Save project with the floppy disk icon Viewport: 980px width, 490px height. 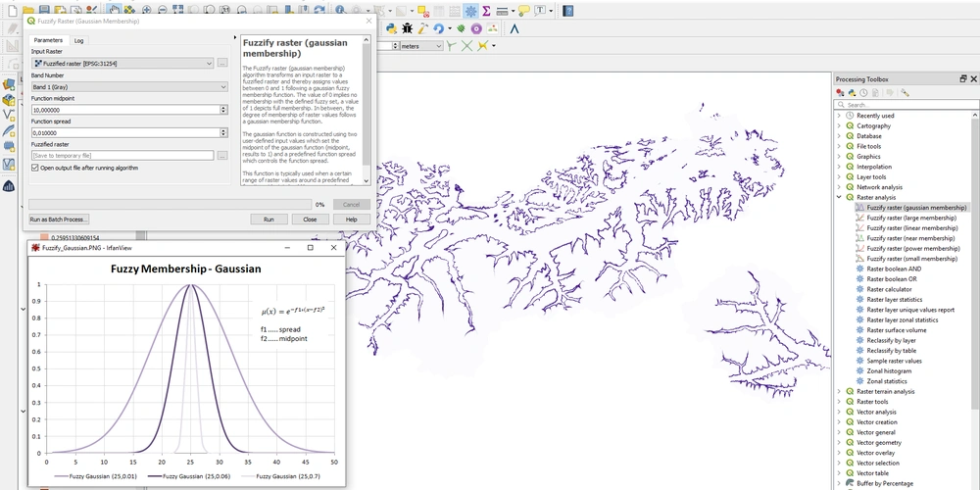pyautogui.click(x=44, y=10)
